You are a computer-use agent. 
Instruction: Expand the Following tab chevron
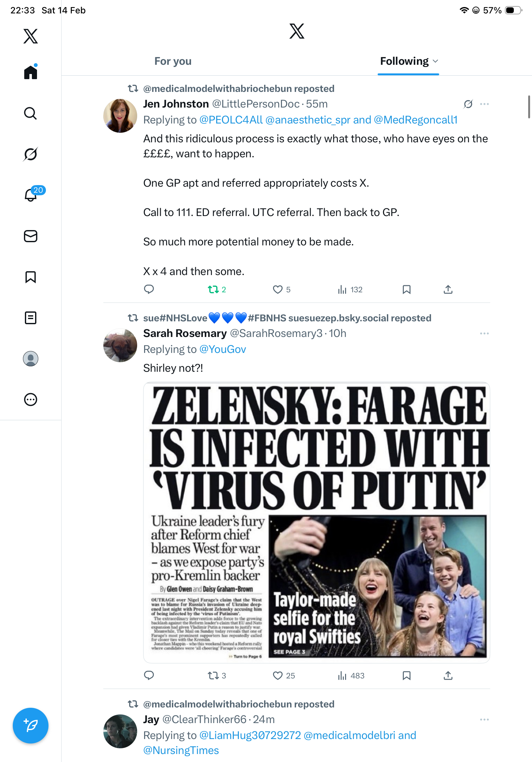click(x=436, y=61)
